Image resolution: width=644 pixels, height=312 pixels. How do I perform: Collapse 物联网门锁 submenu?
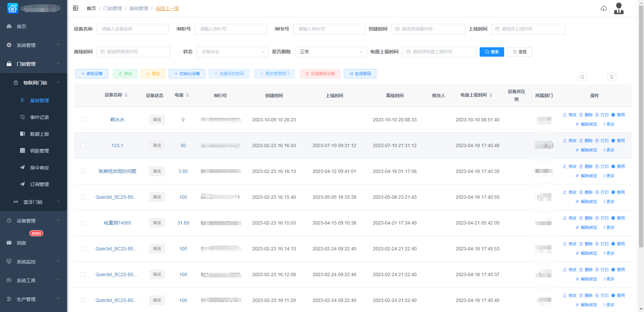(34, 83)
